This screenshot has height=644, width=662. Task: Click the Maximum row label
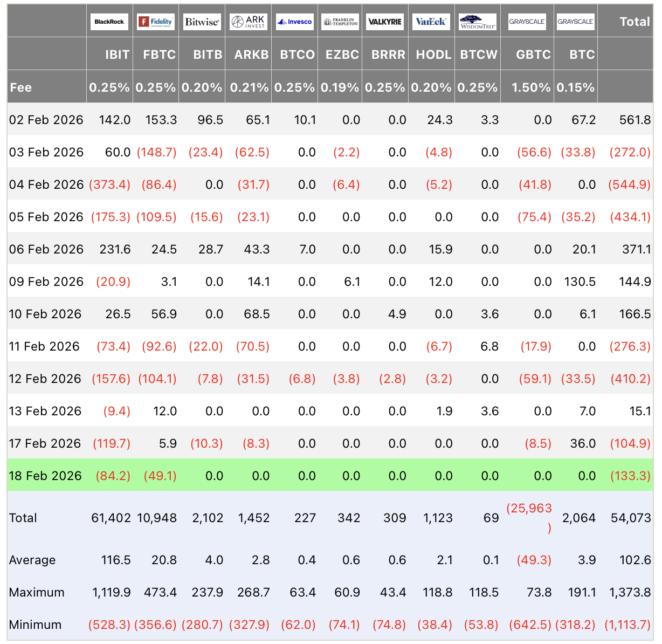37,592
